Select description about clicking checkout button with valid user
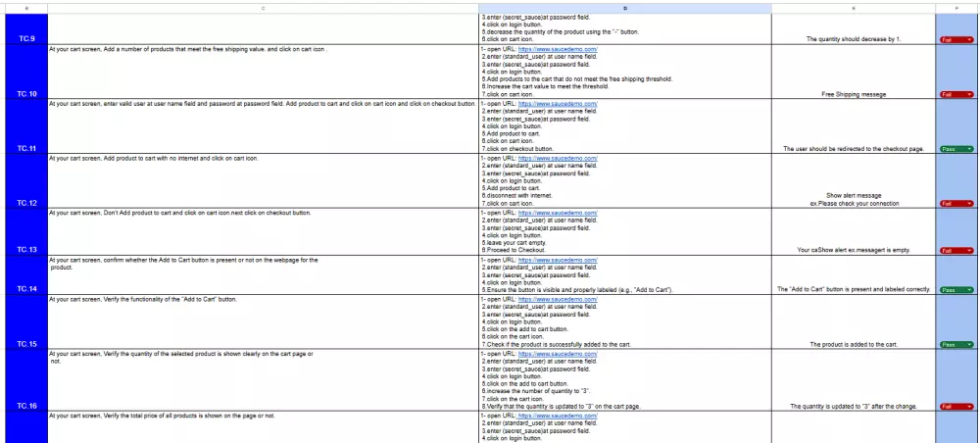Image resolution: width=980 pixels, height=443 pixels. pyautogui.click(x=263, y=126)
